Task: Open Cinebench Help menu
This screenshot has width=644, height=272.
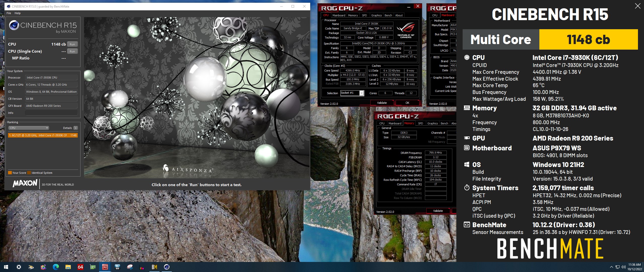Action: pyautogui.click(x=18, y=13)
